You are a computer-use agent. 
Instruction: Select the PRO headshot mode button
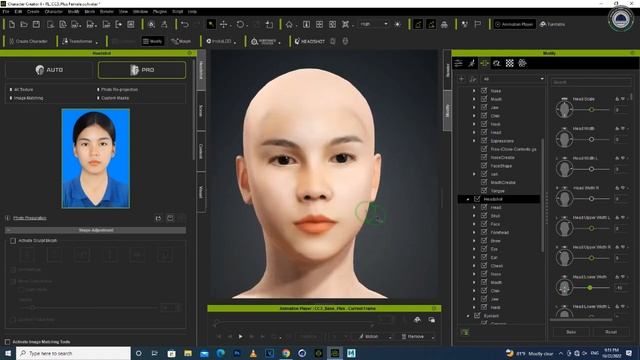pyautogui.click(x=142, y=70)
